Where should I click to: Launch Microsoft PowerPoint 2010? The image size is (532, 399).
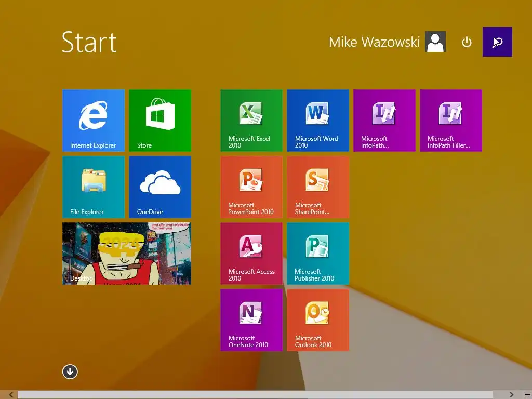coord(251,187)
